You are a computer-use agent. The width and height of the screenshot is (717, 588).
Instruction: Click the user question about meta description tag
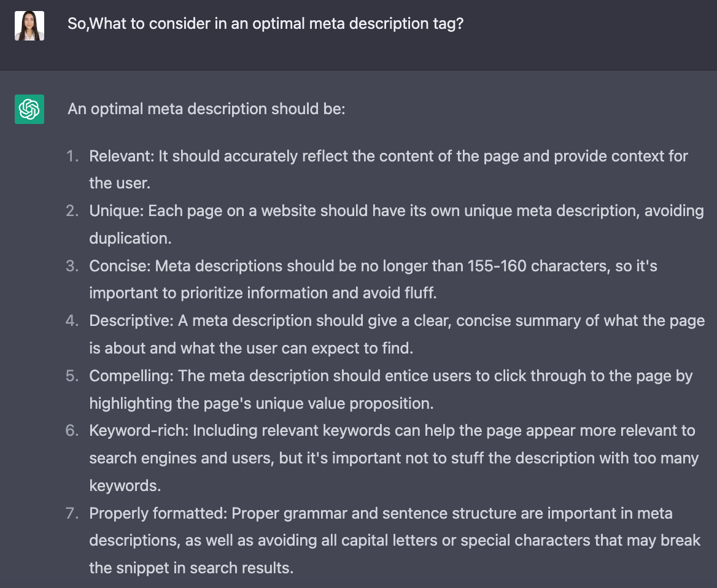pyautogui.click(x=266, y=24)
